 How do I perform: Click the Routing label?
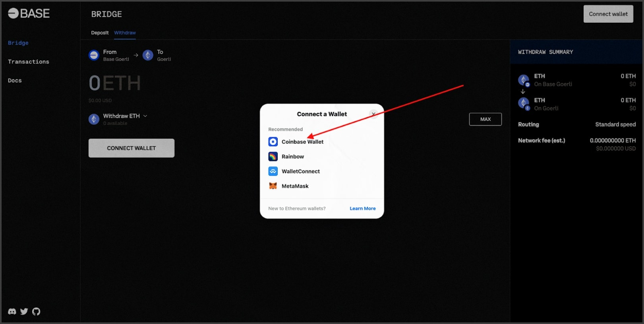pos(528,124)
